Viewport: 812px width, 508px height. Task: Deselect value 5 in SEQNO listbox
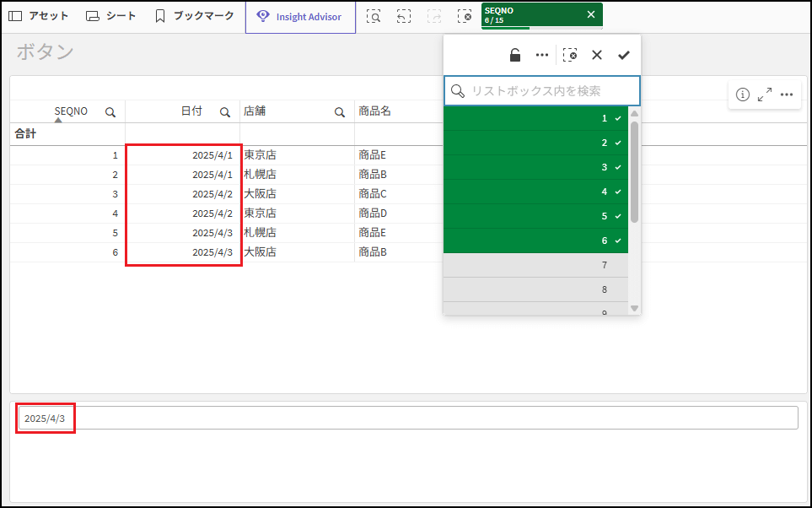[535, 216]
